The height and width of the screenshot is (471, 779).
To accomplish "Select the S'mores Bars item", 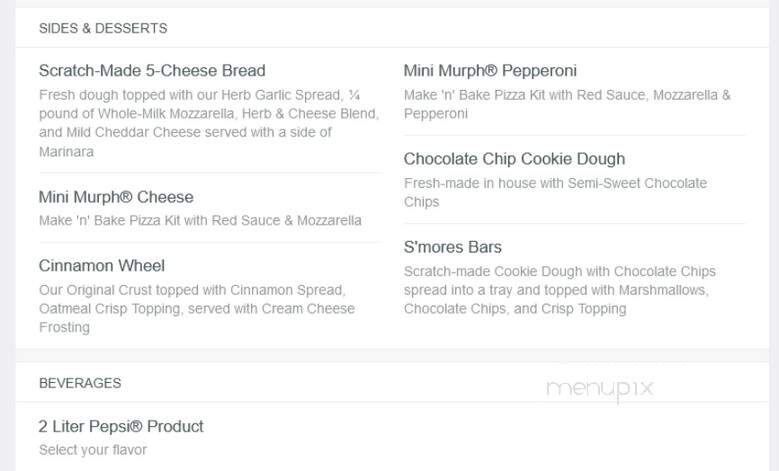I will pyautogui.click(x=453, y=247).
